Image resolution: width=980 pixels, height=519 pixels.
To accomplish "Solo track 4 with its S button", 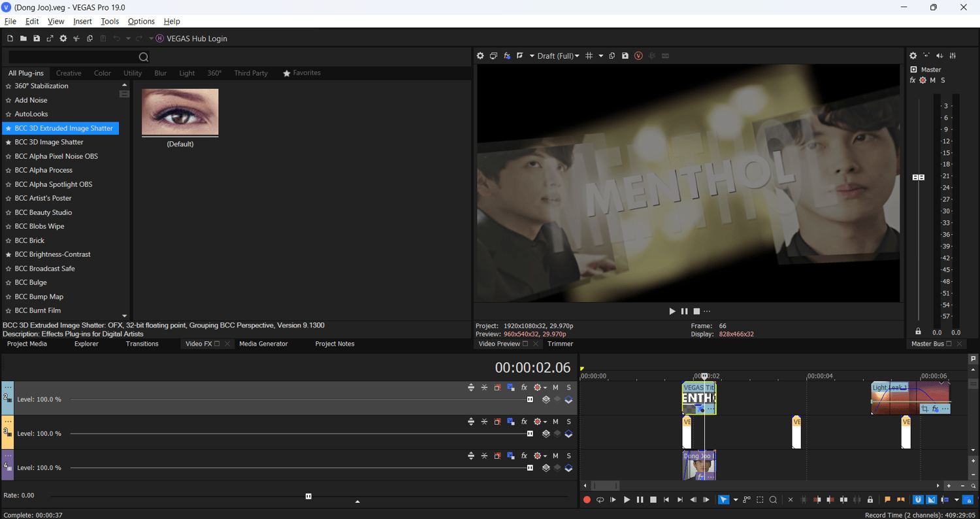I will coord(569,456).
